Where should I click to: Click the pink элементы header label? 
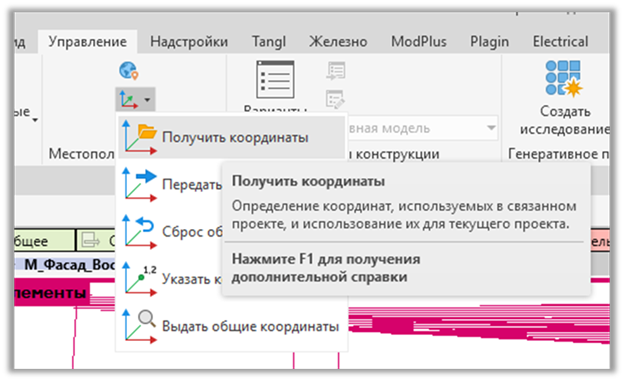click(51, 293)
